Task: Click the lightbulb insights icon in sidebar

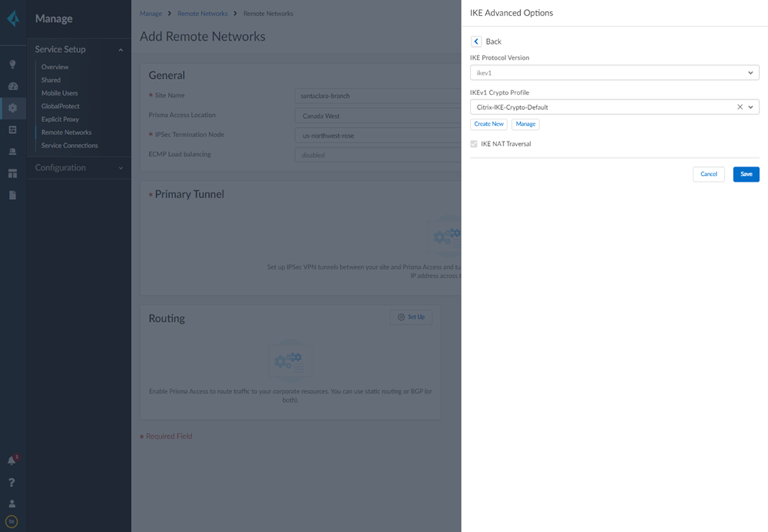Action: pos(12,64)
